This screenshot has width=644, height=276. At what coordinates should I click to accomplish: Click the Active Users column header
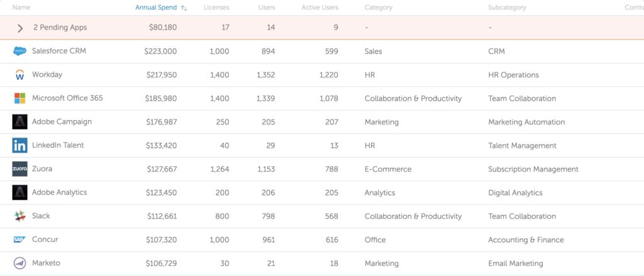(320, 8)
